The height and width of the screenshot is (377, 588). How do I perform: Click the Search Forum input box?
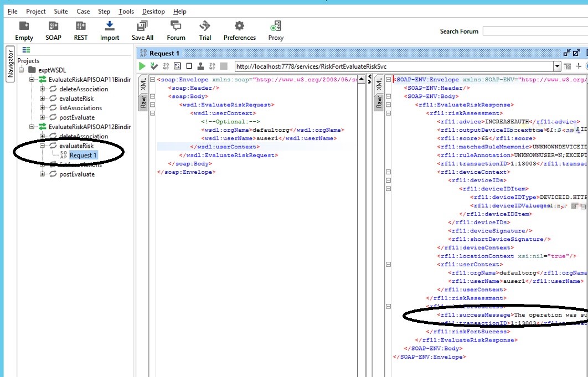coord(534,32)
